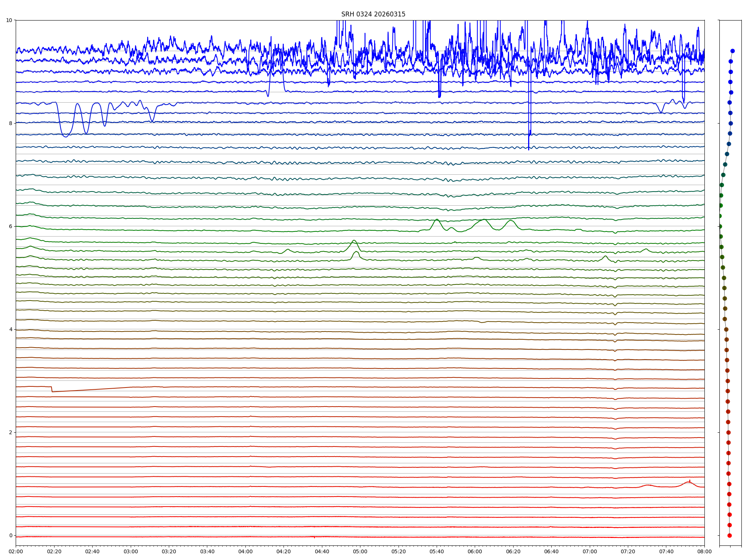
Task: Click the 05:00 time axis label
Action: coord(360,551)
